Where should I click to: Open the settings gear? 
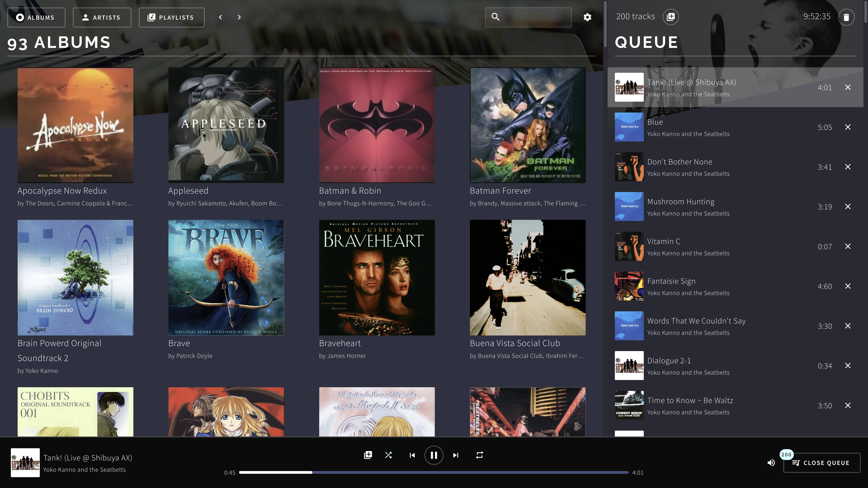click(587, 17)
